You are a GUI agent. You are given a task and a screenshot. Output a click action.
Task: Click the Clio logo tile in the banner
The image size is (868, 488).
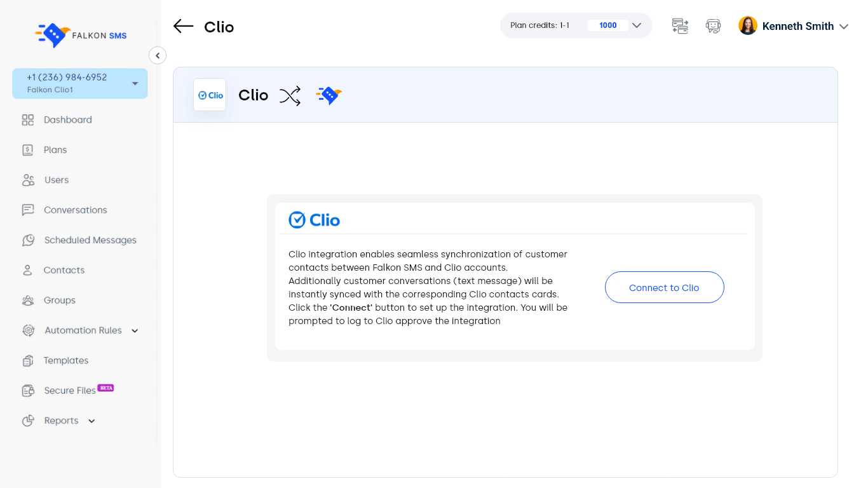(210, 95)
